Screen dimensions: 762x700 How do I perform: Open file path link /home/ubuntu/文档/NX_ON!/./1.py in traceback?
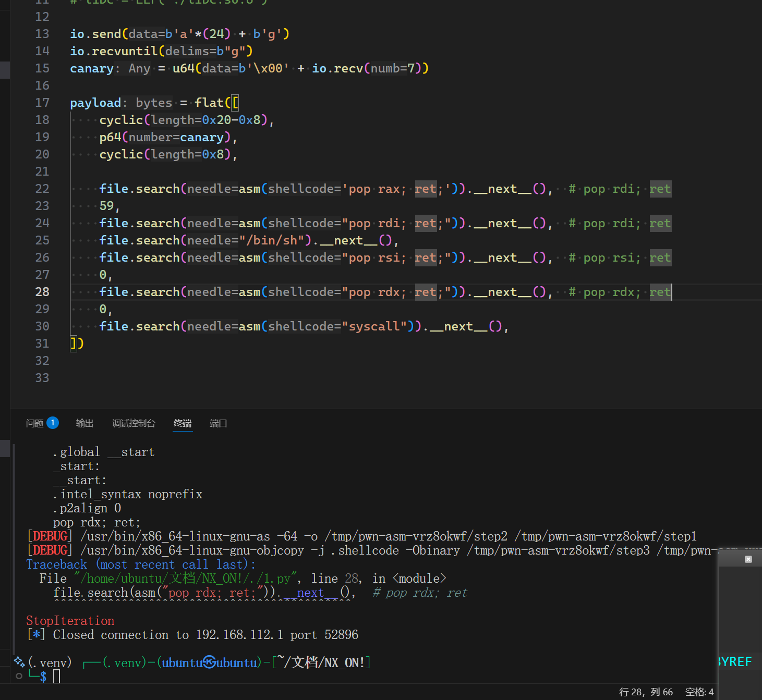185,579
